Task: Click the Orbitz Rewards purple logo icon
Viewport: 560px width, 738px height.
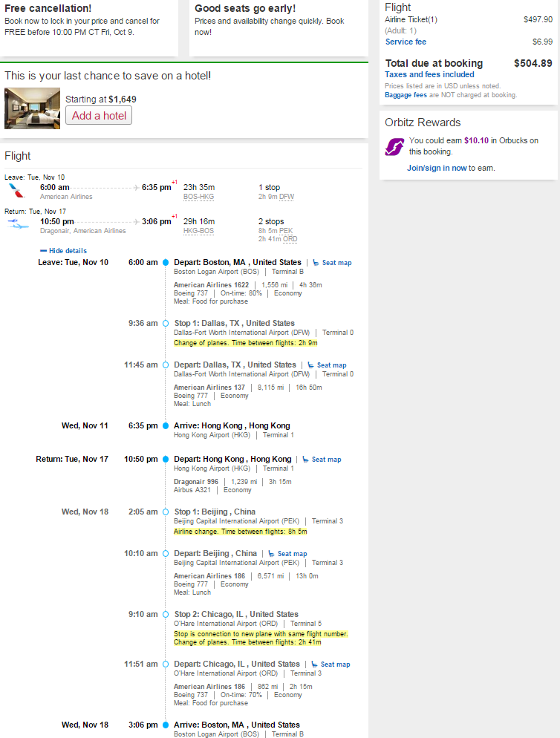Action: [x=394, y=147]
